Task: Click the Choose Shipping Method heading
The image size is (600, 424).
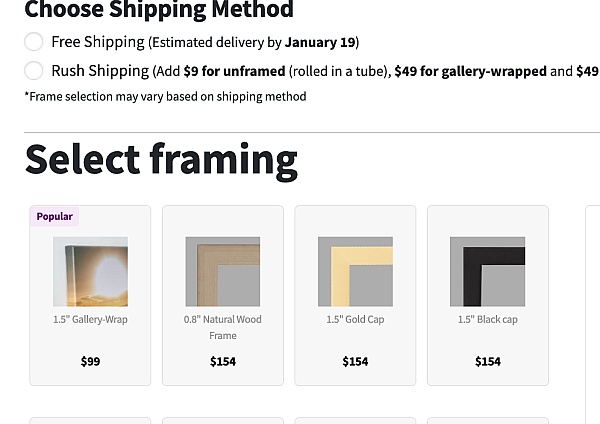Action: (x=159, y=10)
